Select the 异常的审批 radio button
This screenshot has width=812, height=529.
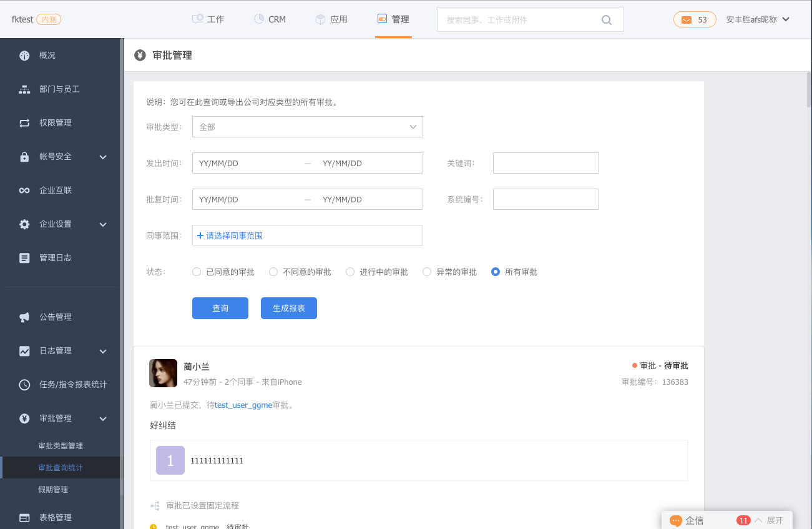pyautogui.click(x=427, y=272)
